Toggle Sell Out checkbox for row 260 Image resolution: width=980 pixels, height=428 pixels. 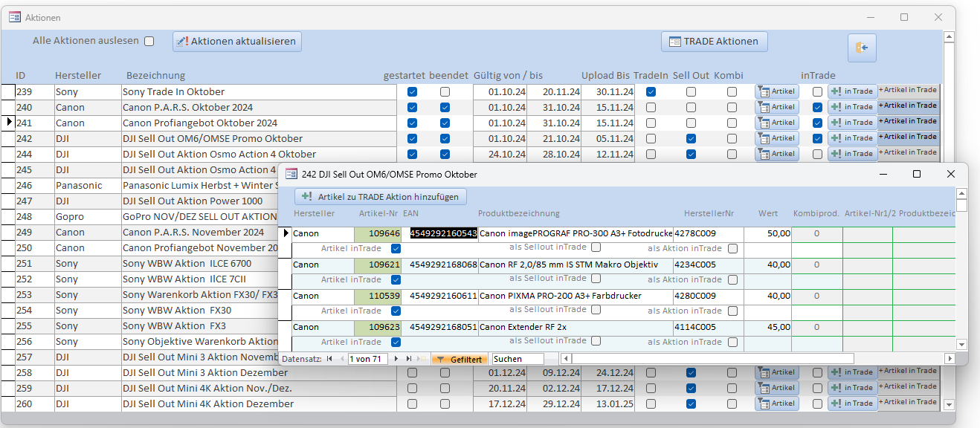[x=691, y=404]
